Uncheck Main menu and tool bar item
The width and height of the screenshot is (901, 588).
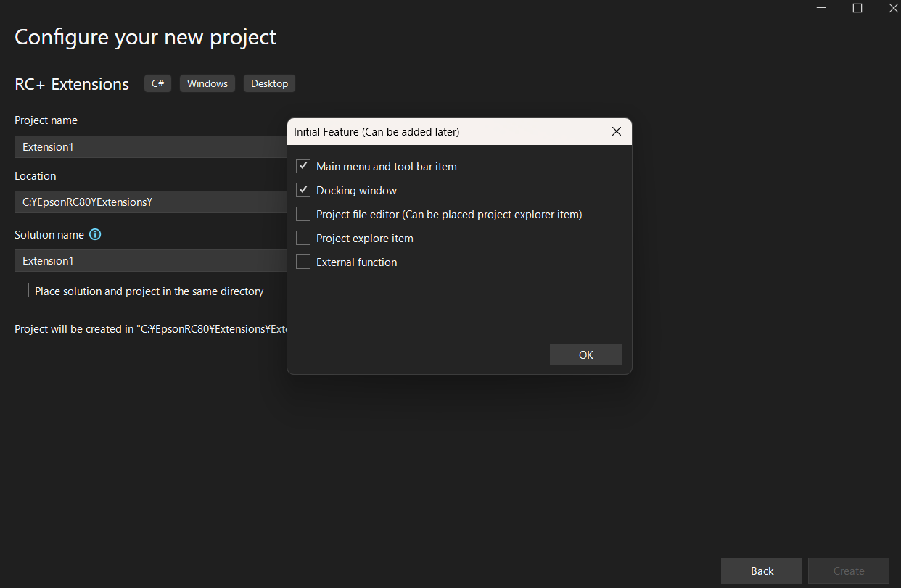pos(303,167)
